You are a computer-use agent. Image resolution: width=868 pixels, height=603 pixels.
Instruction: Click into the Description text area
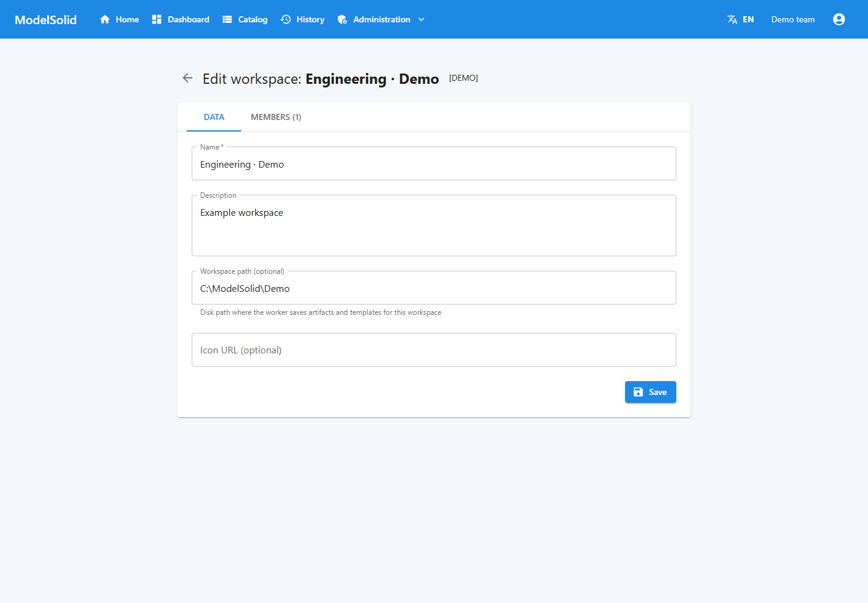pos(434,226)
